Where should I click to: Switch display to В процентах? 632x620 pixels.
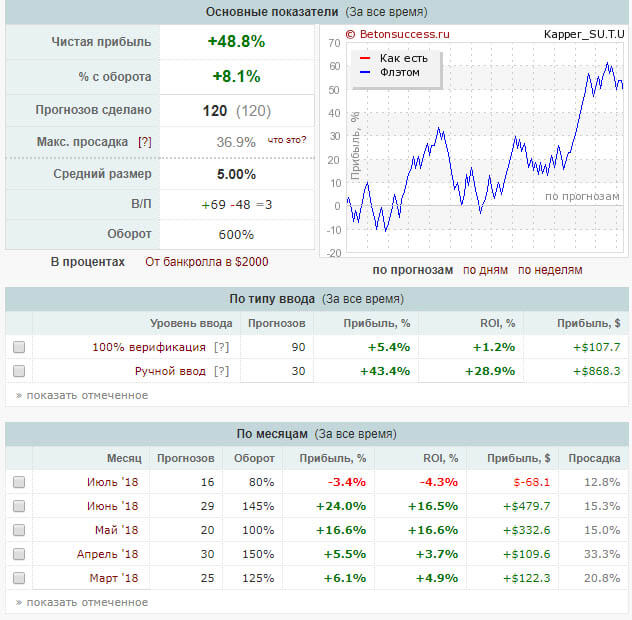click(x=88, y=262)
